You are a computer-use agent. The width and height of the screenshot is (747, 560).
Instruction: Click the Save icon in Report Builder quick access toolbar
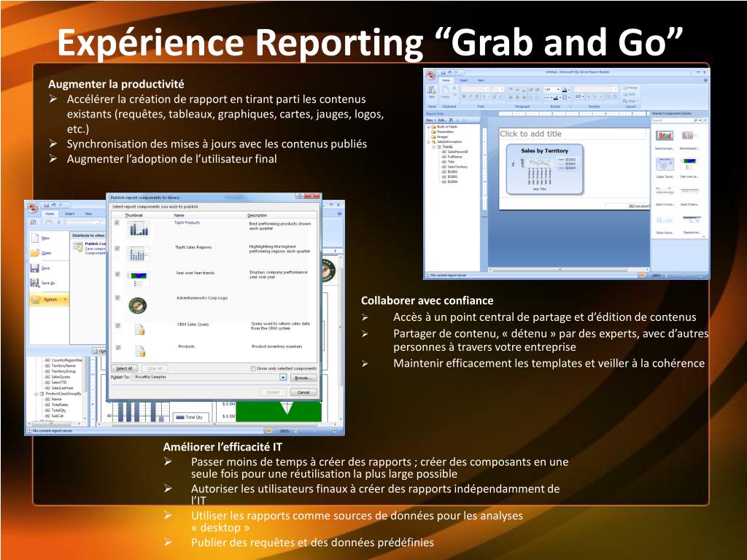pyautogui.click(x=443, y=73)
